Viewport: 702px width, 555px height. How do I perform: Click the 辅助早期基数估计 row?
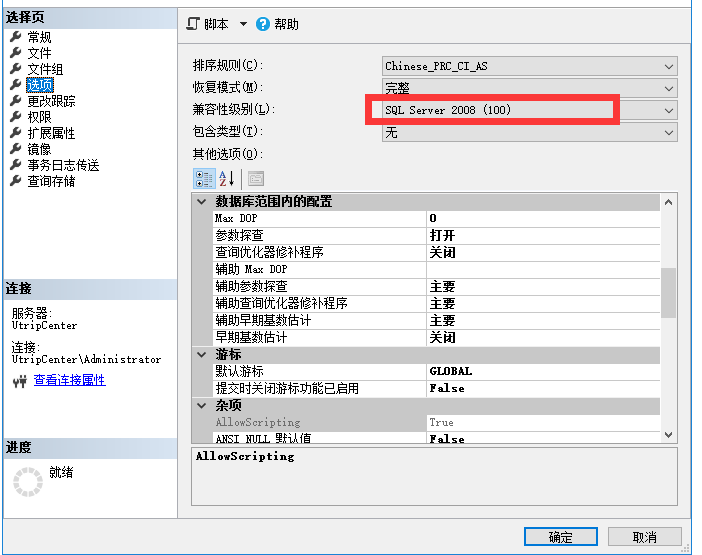[x=437, y=320]
